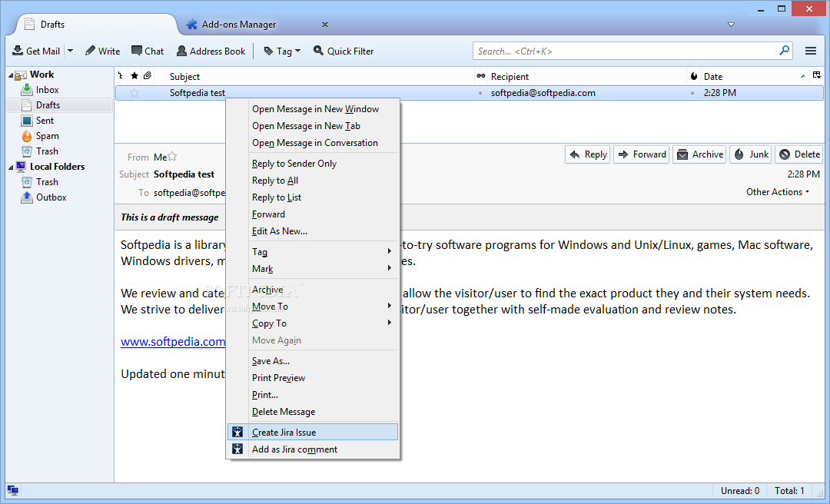Screen dimensions: 830x504
Task: Click the Forward button in header
Action: tap(642, 154)
